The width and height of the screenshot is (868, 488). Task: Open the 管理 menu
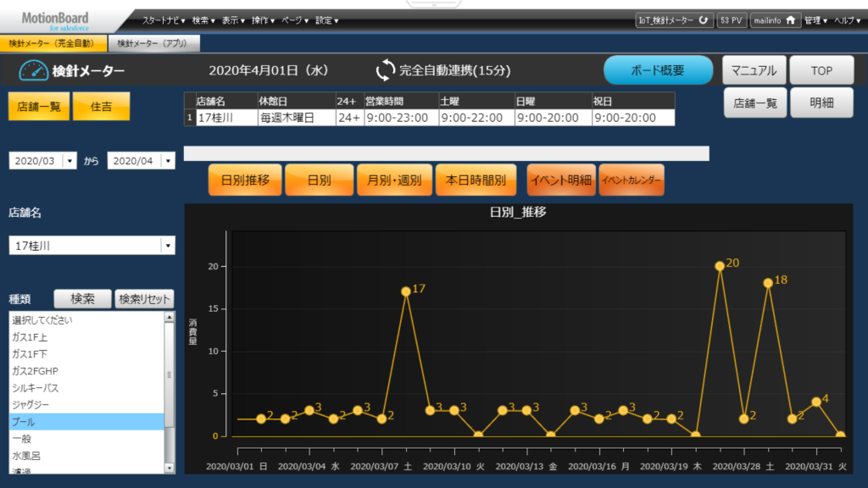pos(815,20)
